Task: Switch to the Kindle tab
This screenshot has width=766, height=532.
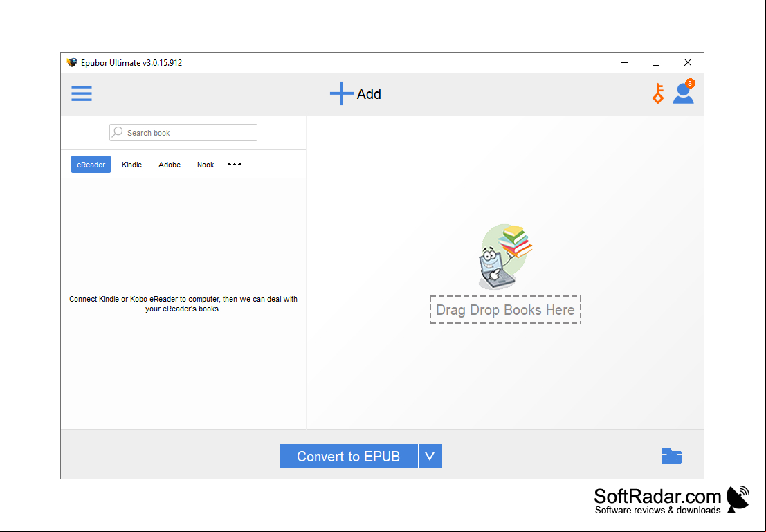Action: (132, 165)
